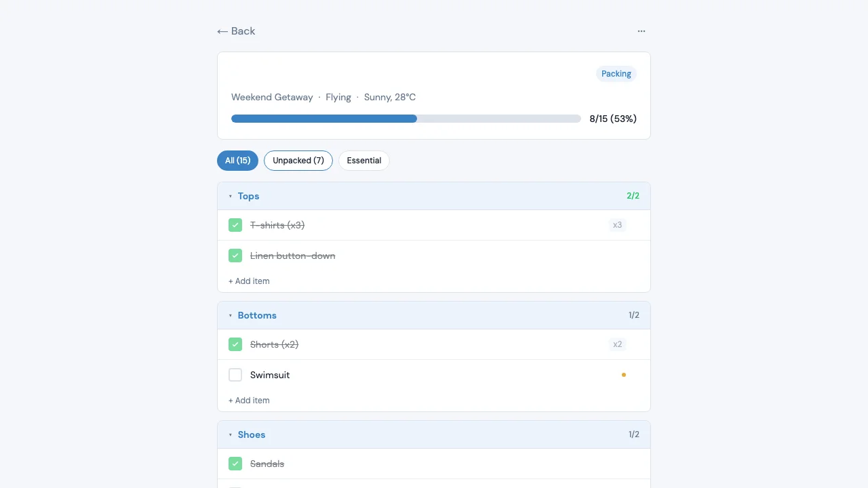Switch to the Essential filter

click(x=364, y=161)
